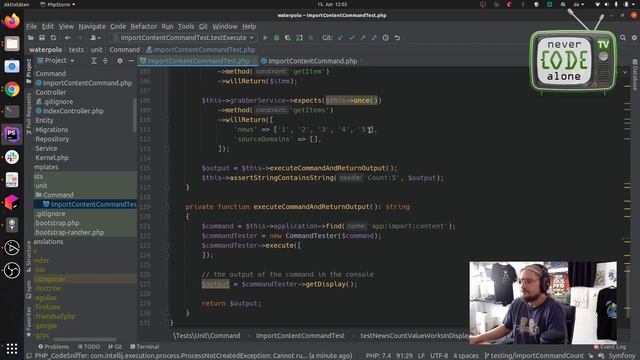Open the run configuration dropdown ImportContentCommandTest.testExecute
Viewport: 640px width, 360px height.
click(x=184, y=38)
